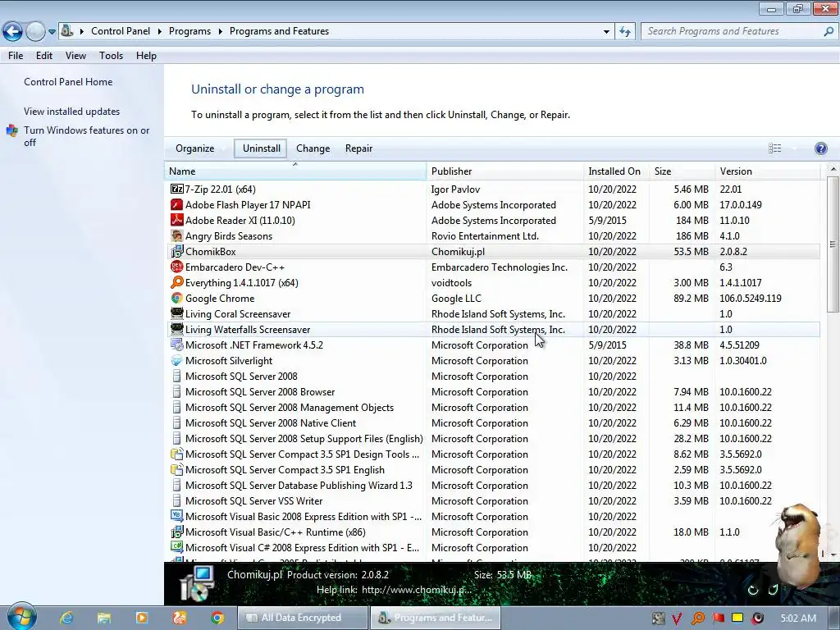Click the Microsoft .NET Framework icon

pos(177,345)
